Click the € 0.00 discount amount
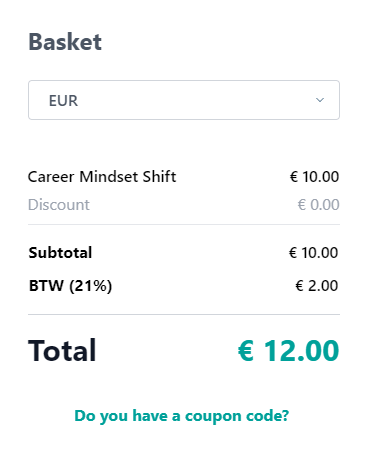Screen dimensions: 369x459 (318, 205)
